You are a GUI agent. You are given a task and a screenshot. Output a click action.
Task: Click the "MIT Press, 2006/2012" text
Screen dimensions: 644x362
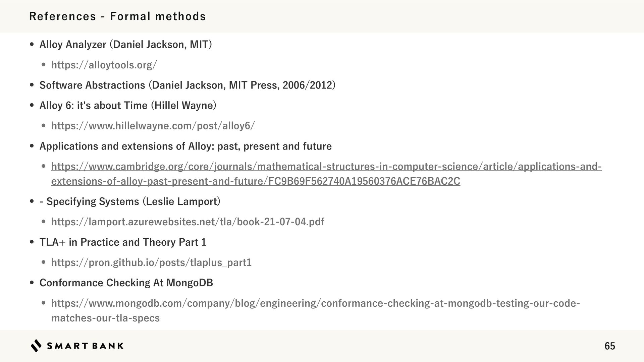(280, 85)
